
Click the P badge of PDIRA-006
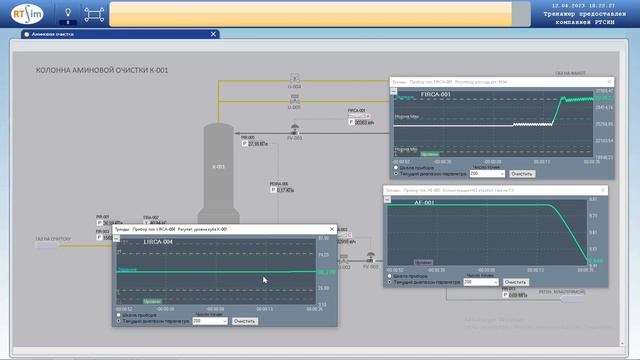273,190
